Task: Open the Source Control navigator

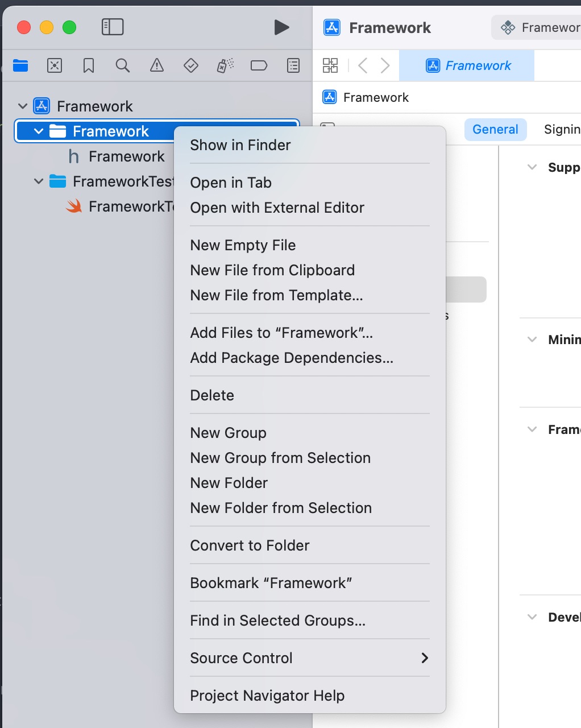Action: 55,65
